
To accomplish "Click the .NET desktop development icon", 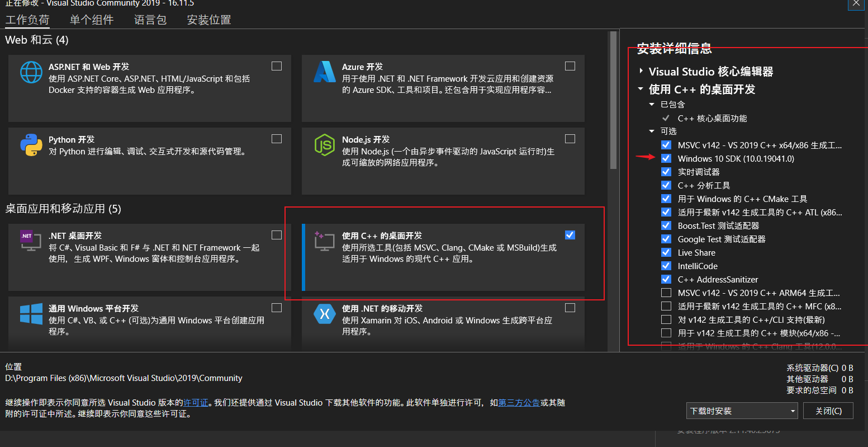I will coord(31,241).
